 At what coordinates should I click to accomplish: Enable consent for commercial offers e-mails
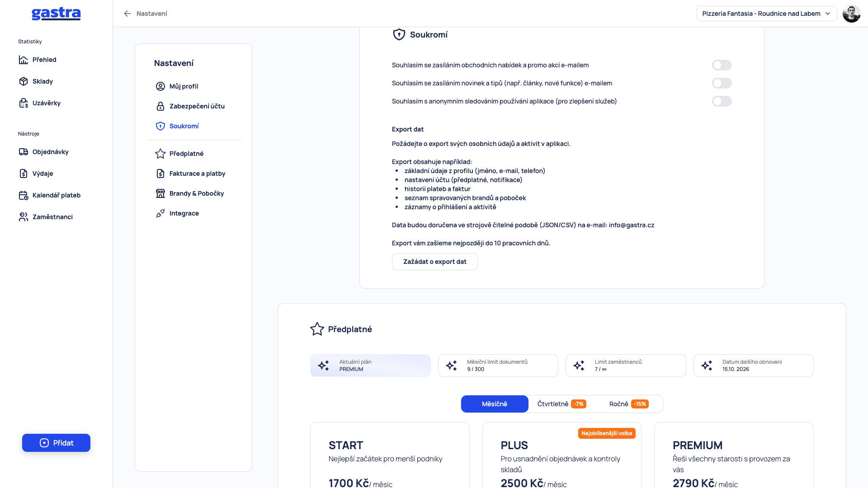pyautogui.click(x=722, y=65)
